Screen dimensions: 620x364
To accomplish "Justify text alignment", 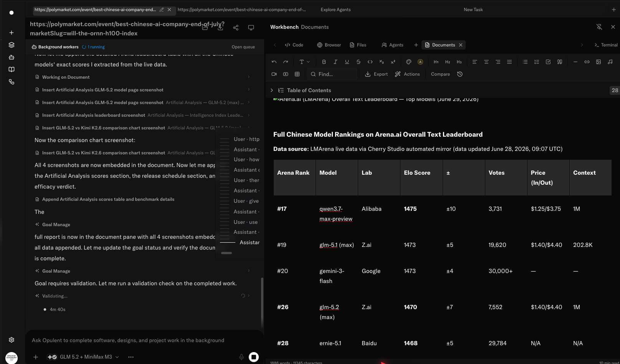I will tap(509, 62).
